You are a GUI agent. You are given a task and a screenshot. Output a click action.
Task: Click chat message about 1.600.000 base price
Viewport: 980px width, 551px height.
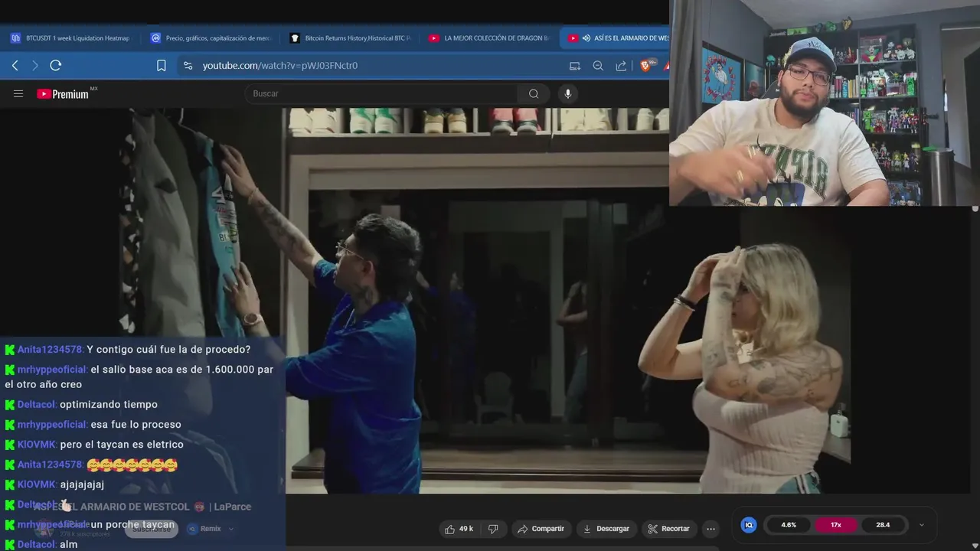139,377
